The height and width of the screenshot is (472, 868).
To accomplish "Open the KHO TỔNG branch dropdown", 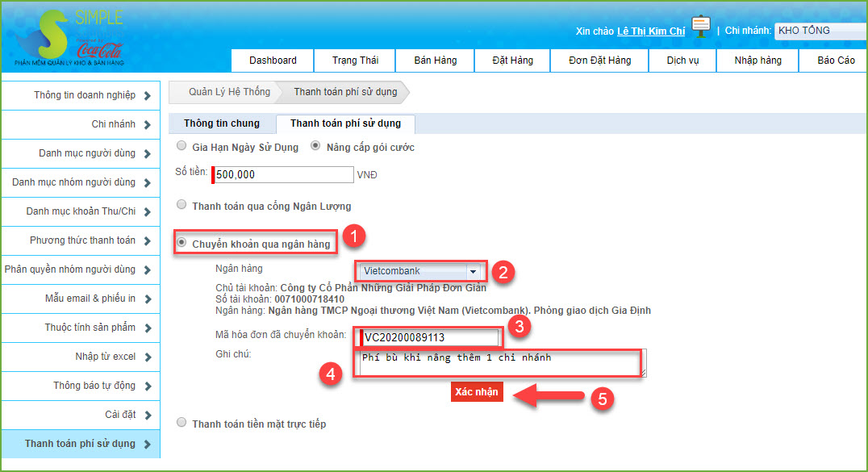I will [x=819, y=31].
